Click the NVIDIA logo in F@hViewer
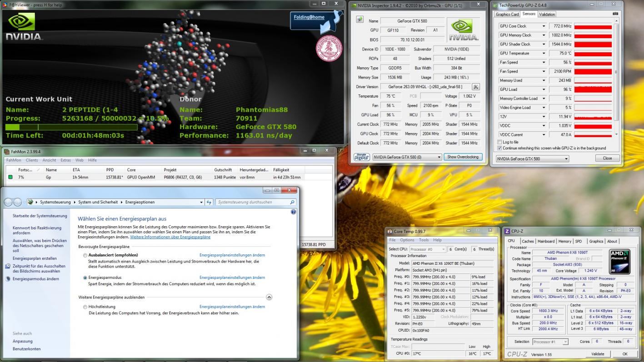The image size is (644, 362). tap(24, 26)
